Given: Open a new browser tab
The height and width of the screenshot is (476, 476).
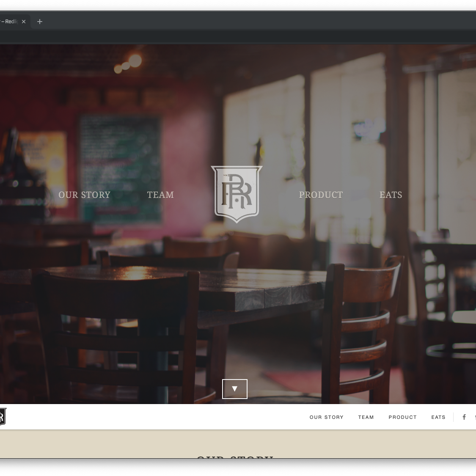Looking at the screenshot, I should [x=40, y=22].
